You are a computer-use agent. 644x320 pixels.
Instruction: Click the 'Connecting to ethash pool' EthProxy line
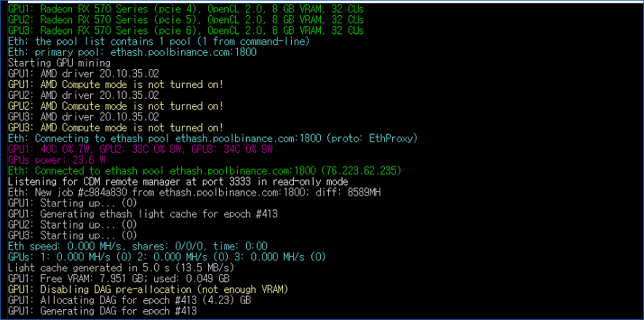212,139
